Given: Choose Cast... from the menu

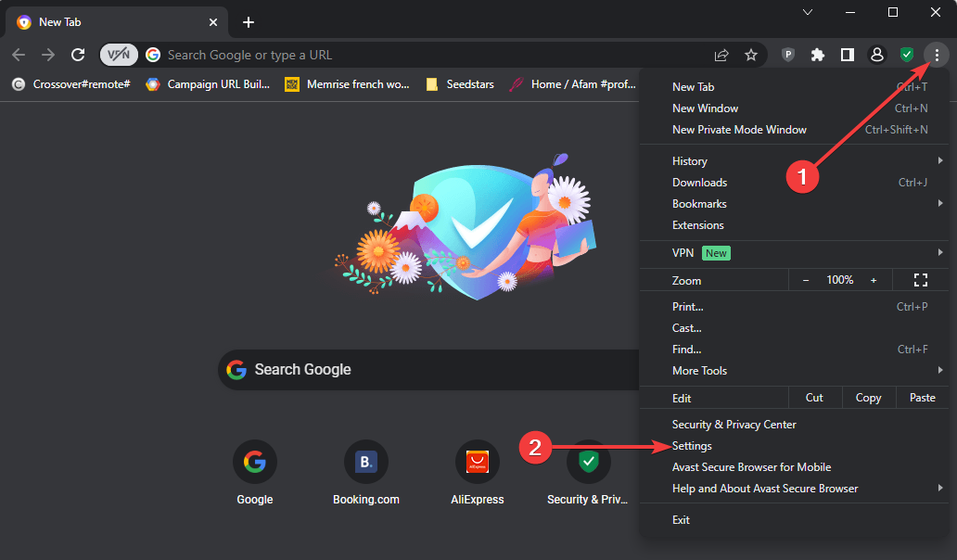Looking at the screenshot, I should click(x=794, y=328).
